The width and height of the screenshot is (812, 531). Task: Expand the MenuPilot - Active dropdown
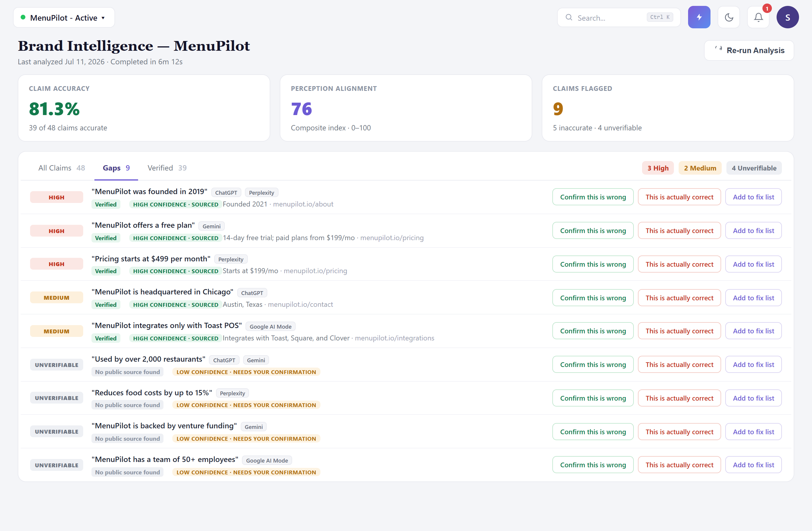tap(64, 17)
